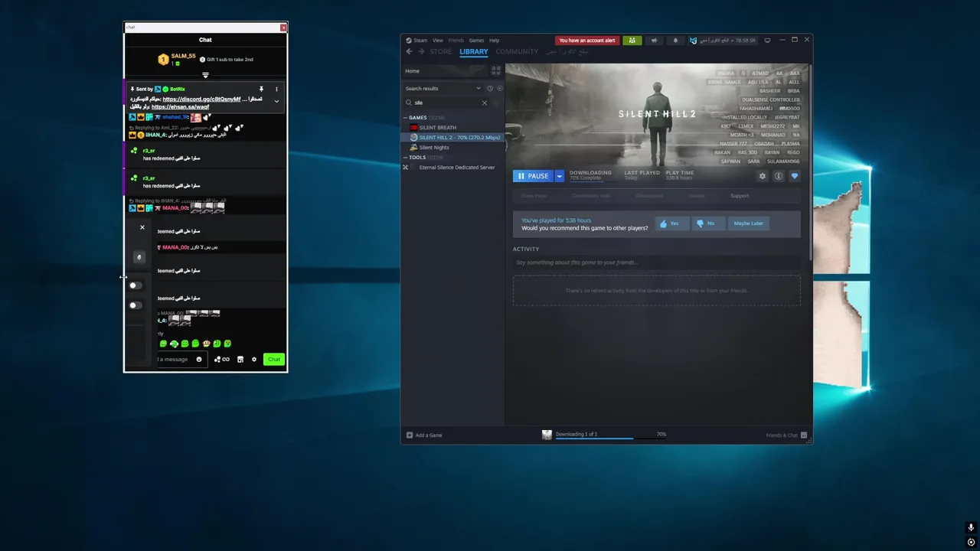The image size is (980, 551).
Task: Toggle the lower switch in chat panel
Action: coord(136,305)
